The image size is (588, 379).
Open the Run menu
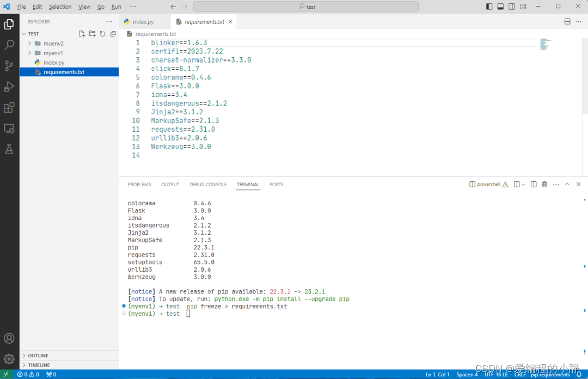pos(117,7)
